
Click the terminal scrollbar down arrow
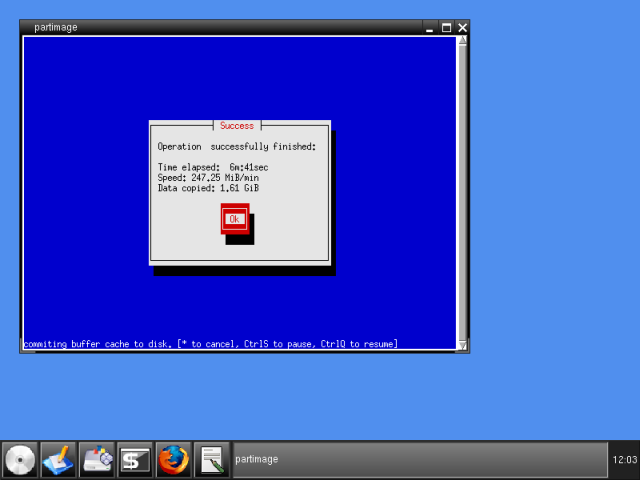[x=462, y=345]
